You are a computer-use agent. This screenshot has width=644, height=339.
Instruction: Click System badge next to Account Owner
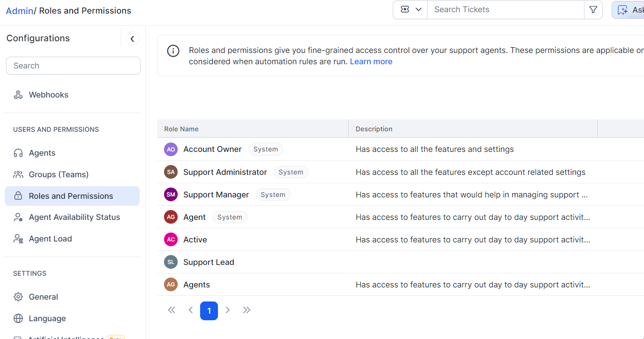[266, 149]
